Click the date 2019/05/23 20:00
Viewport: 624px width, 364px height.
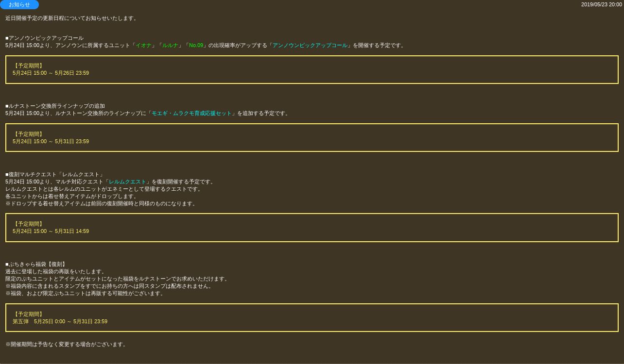tap(601, 4)
